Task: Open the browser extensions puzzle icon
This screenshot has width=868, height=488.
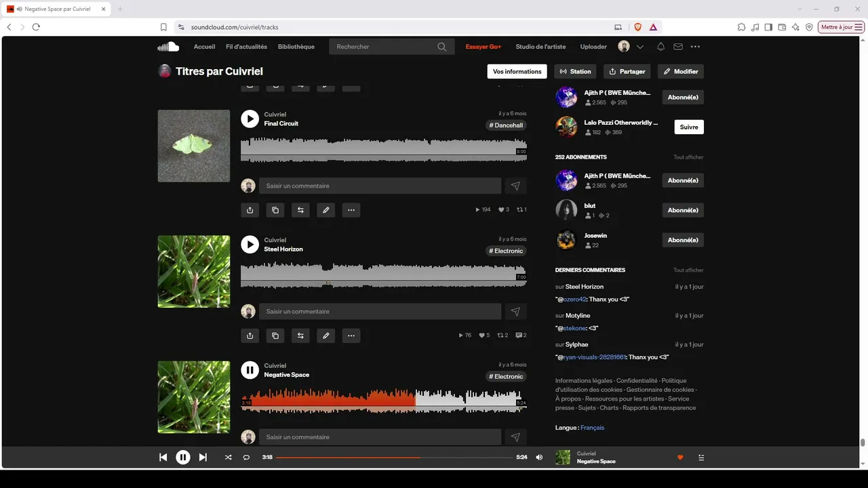Action: point(742,27)
